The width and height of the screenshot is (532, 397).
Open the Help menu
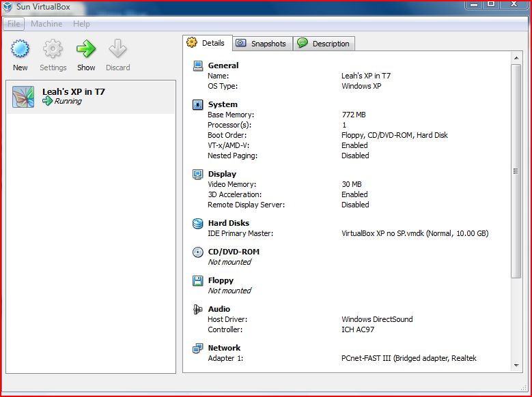(81, 24)
